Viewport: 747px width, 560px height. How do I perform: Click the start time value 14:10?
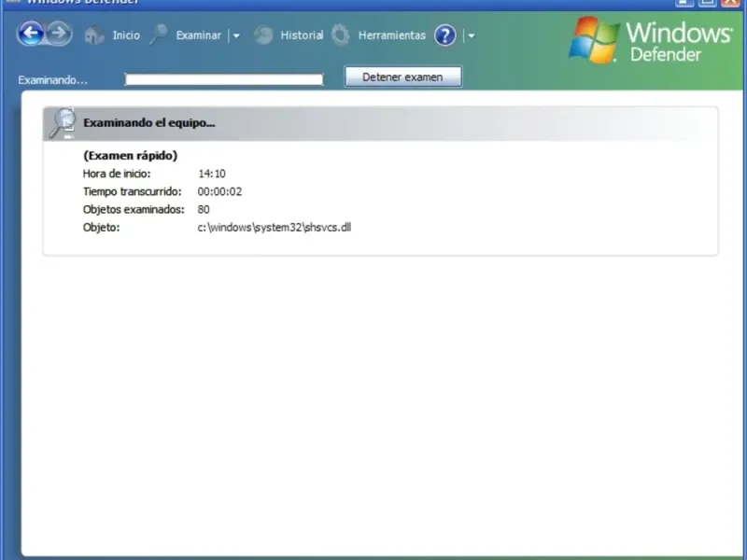click(212, 174)
